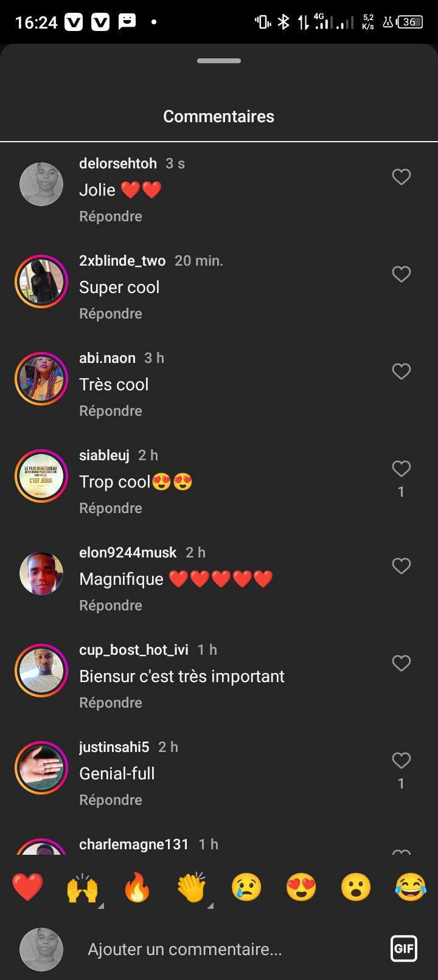Image resolution: width=438 pixels, height=980 pixels.
Task: Insert the red heart emoji reaction
Action: point(28,887)
